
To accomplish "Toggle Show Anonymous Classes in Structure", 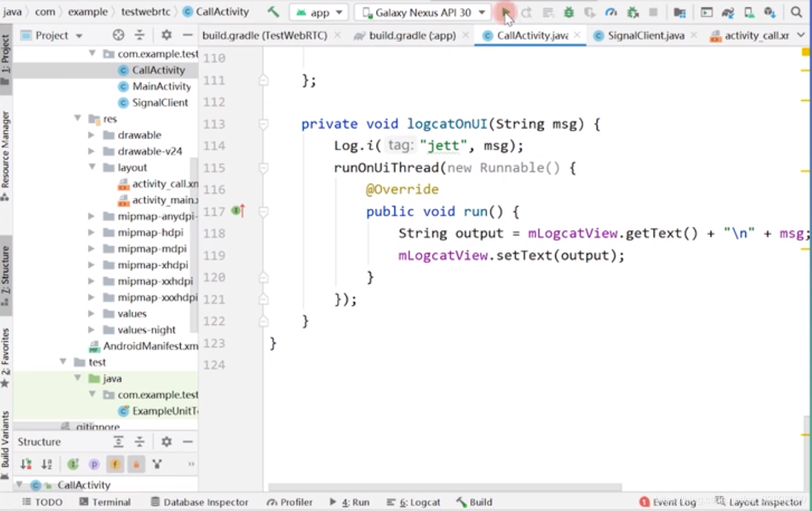I will (157, 464).
